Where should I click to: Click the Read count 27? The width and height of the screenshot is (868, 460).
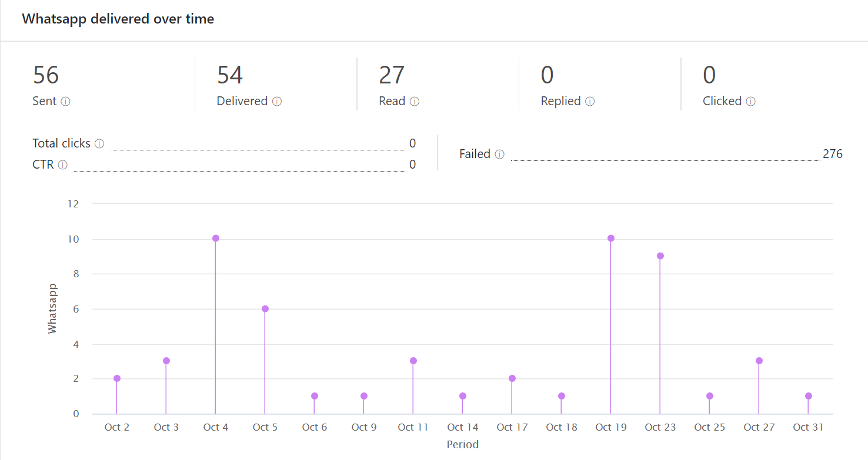(392, 75)
